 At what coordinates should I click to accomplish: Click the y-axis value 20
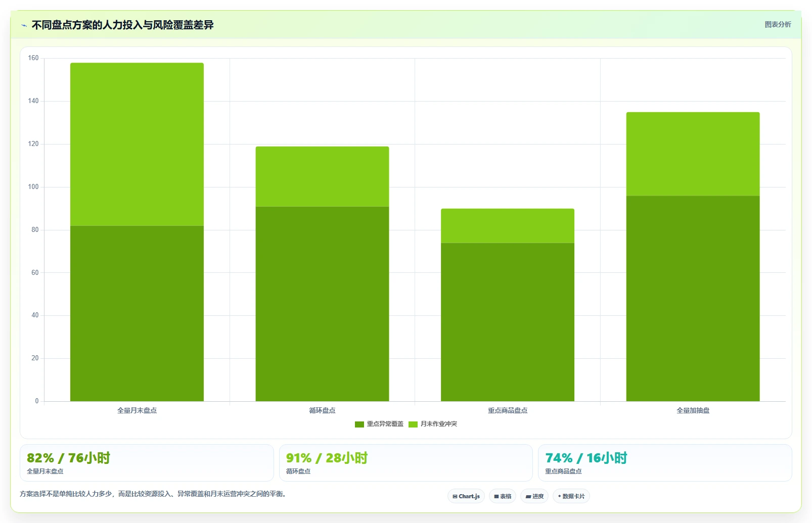pyautogui.click(x=35, y=358)
